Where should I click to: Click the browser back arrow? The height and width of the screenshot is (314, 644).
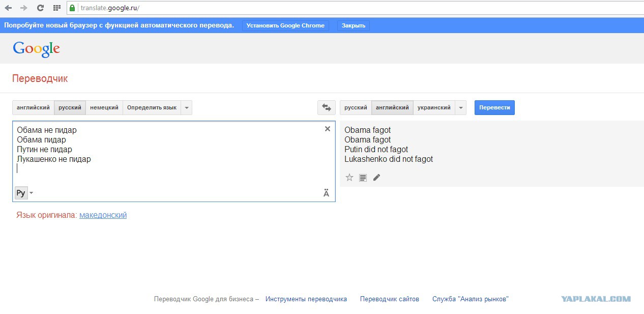(8, 8)
